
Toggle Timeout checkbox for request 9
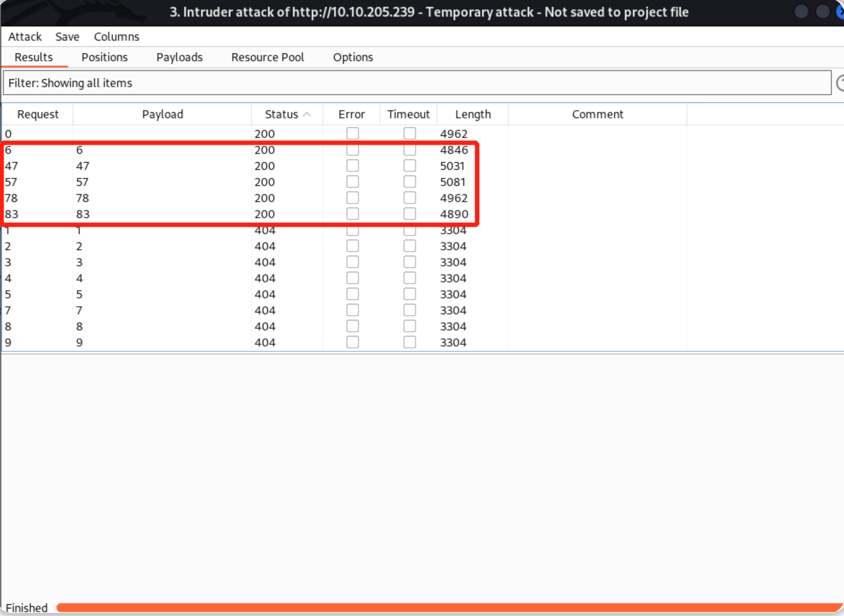[410, 342]
